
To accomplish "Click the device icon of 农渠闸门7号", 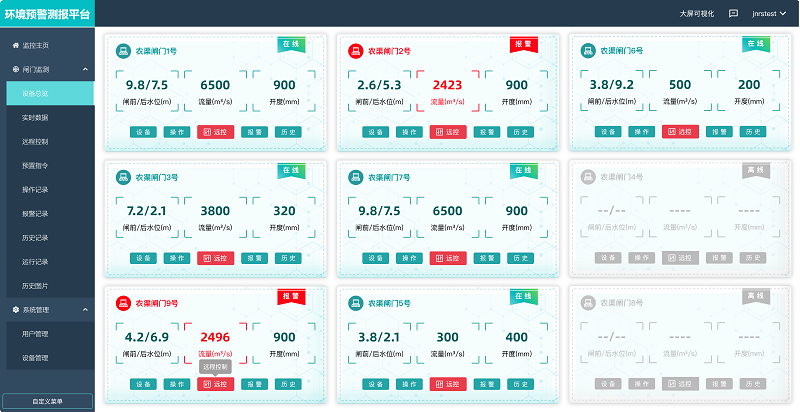I will 355,177.
